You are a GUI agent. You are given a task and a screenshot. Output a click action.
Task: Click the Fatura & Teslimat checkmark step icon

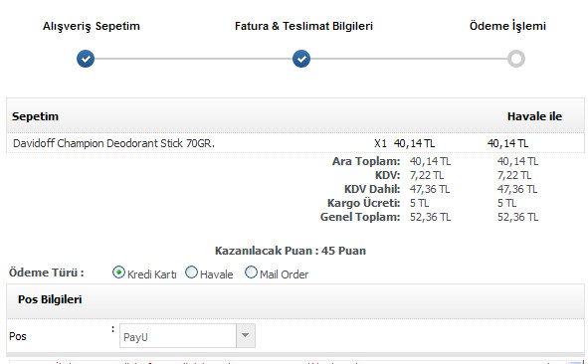[x=301, y=59]
